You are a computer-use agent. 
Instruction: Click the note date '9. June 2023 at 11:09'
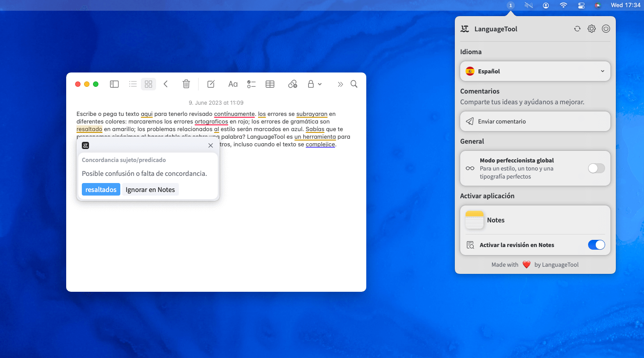click(216, 103)
